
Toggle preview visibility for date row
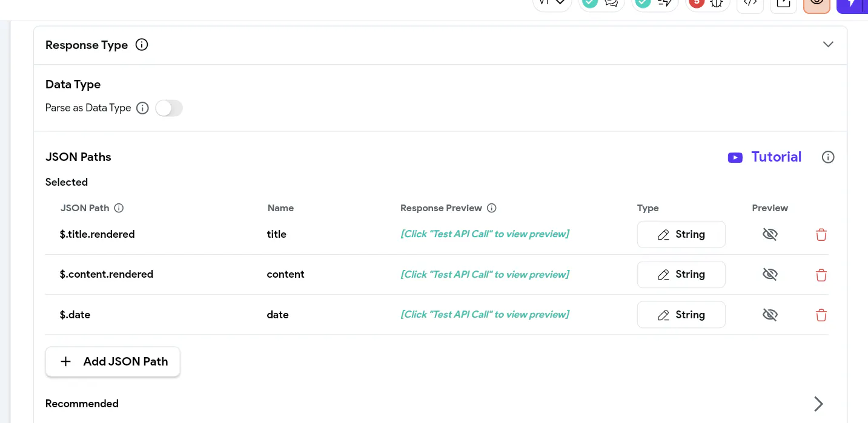(x=770, y=315)
